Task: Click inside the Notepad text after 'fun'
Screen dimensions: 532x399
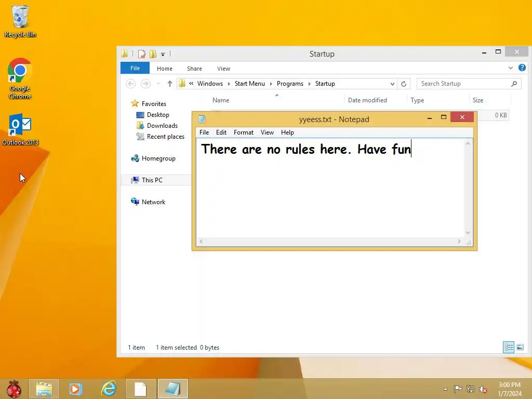Action: (412, 149)
